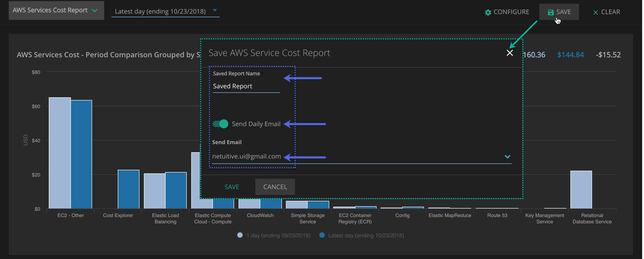Click the Cost Explorer bar

click(129, 189)
